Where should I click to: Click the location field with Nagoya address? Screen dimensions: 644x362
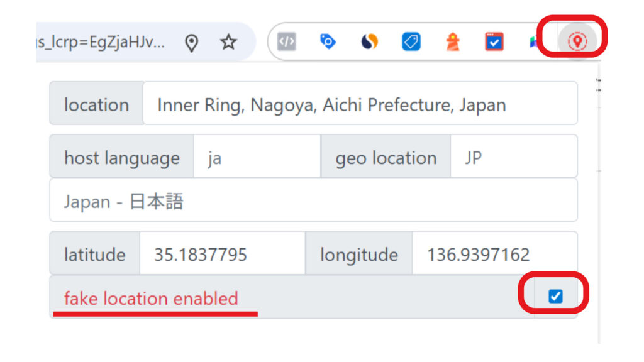click(x=359, y=104)
